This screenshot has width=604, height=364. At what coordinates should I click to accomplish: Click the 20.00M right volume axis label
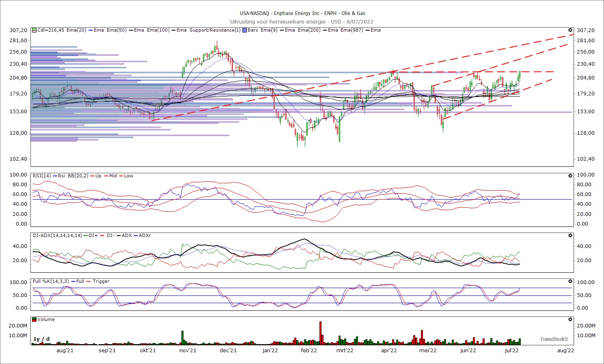click(586, 325)
